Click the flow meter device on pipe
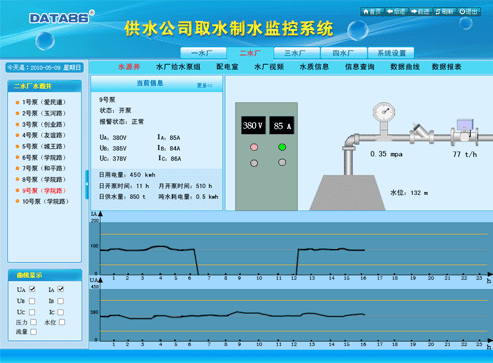The width and height of the screenshot is (493, 363). pos(465,132)
